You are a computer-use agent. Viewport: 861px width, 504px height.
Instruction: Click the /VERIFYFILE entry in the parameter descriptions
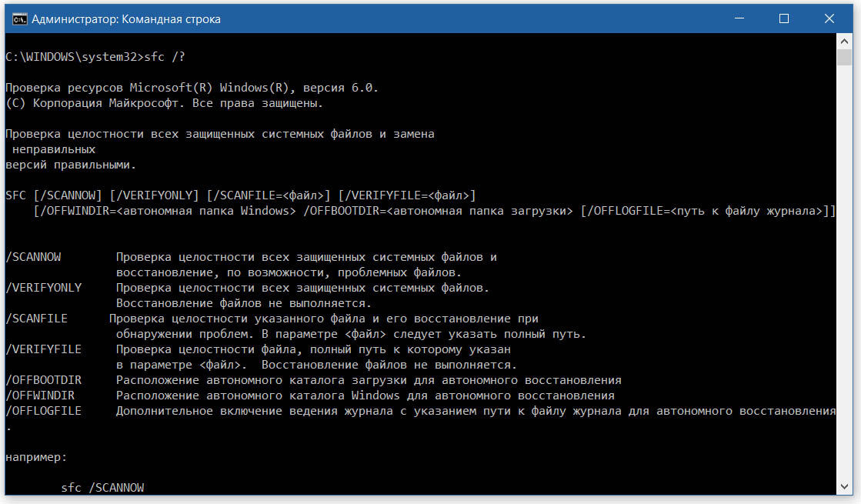point(43,349)
